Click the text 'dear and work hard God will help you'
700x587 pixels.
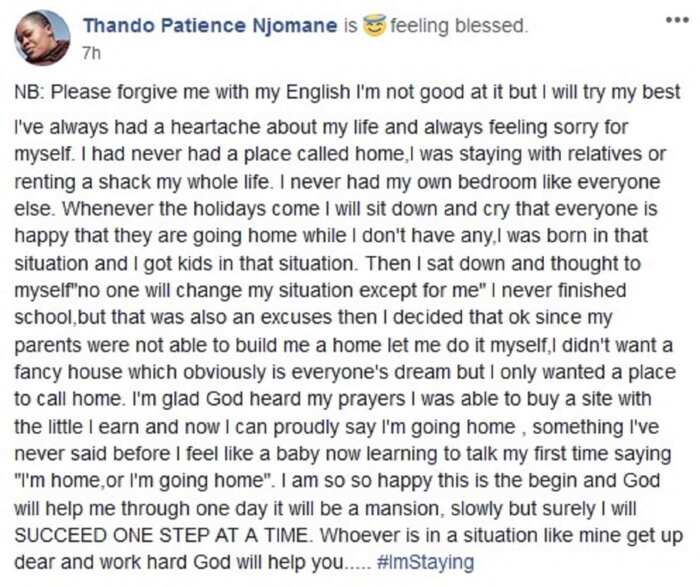179,562
